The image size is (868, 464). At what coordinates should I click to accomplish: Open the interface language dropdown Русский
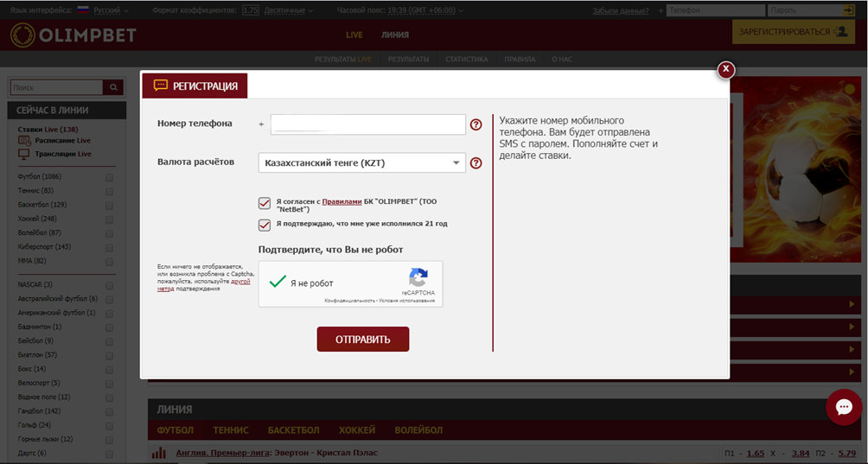[110, 10]
